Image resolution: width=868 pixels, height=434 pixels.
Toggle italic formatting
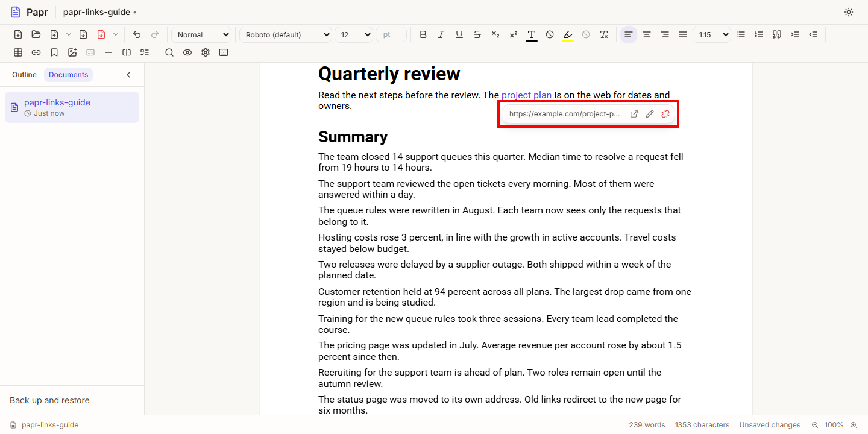pos(441,34)
